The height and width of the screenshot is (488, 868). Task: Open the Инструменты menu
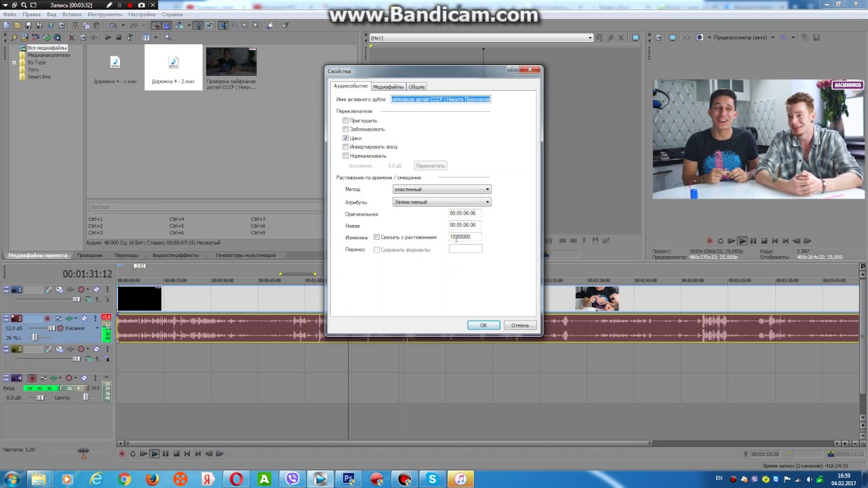pyautogui.click(x=104, y=14)
